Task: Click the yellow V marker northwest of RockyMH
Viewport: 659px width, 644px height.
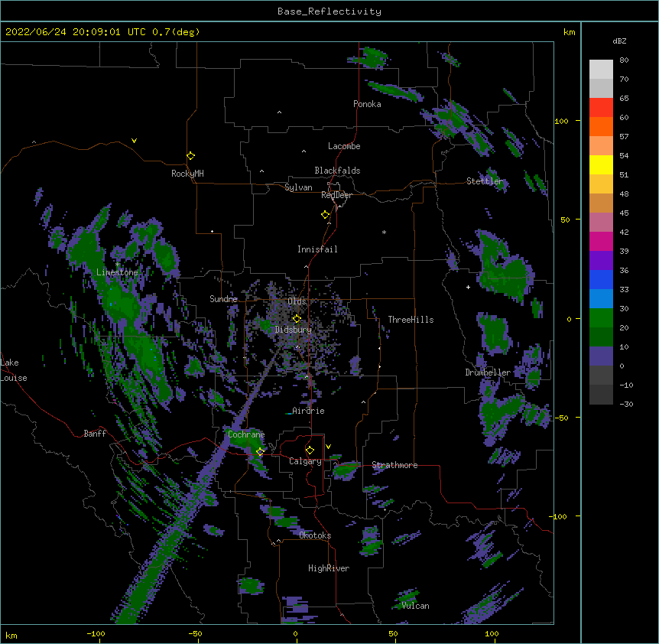Action: pyautogui.click(x=134, y=141)
